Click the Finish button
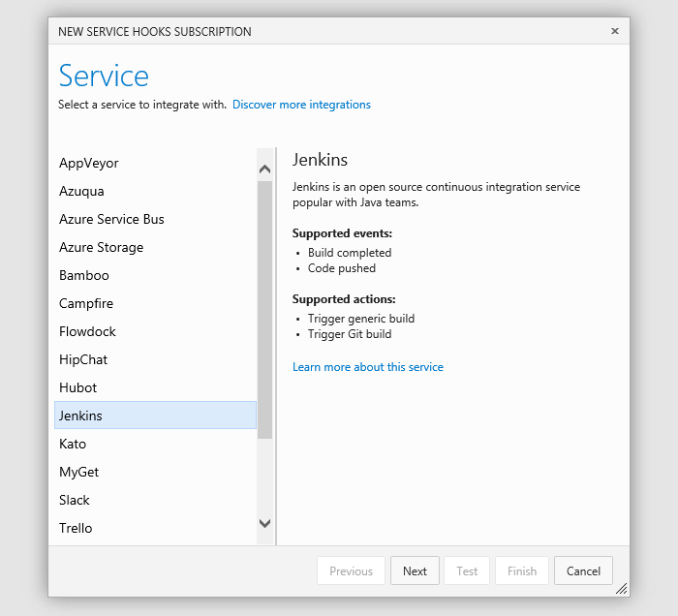 (522, 570)
